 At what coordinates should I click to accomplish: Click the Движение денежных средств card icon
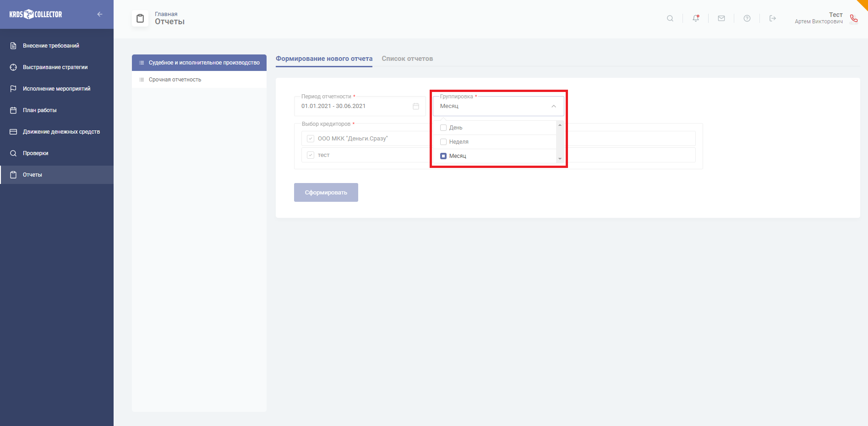(13, 132)
